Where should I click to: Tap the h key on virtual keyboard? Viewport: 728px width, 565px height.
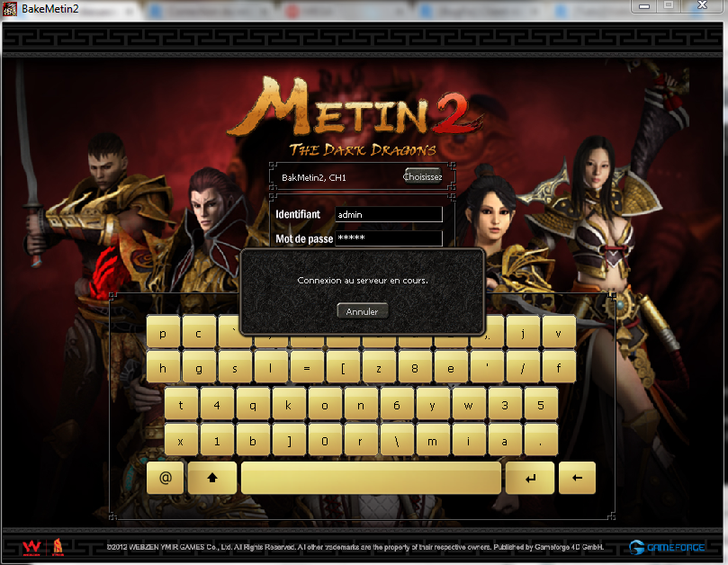click(x=163, y=368)
